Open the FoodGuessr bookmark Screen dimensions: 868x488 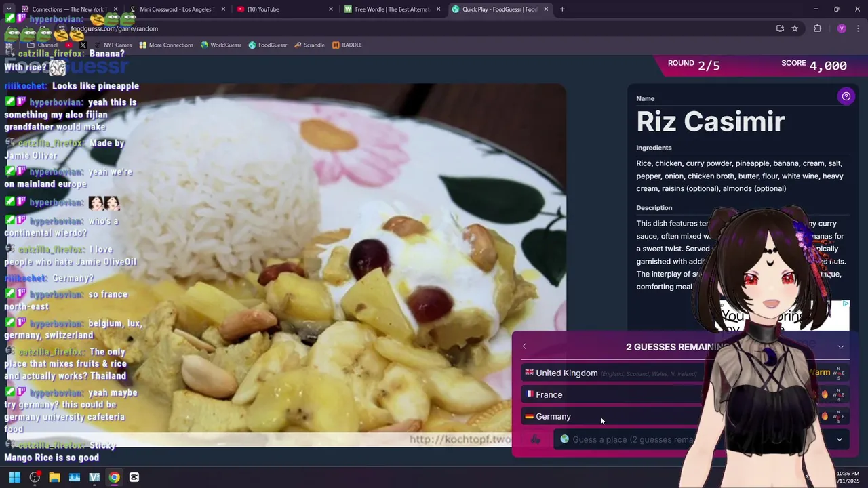tap(268, 45)
